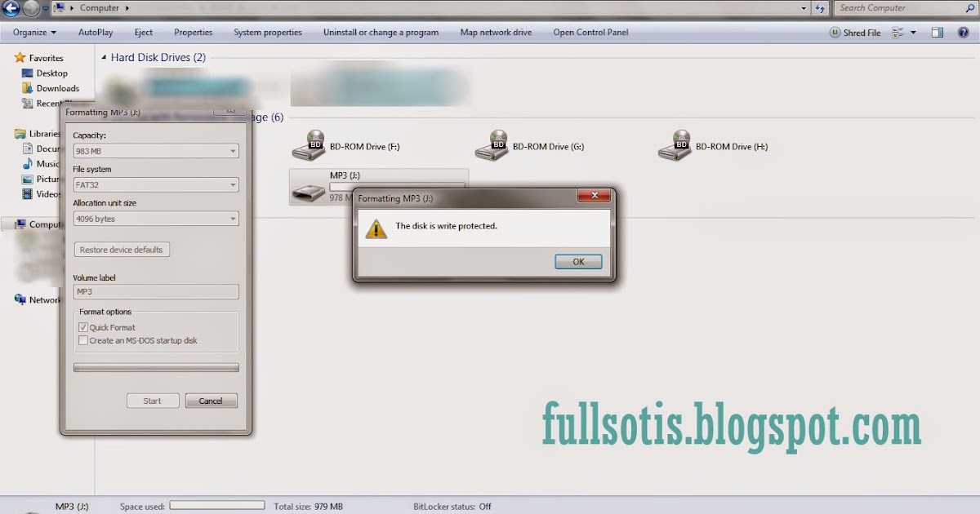Screen dimensions: 980x514
Task: Click Hard Disk Drives (2) heading
Action: 158,57
